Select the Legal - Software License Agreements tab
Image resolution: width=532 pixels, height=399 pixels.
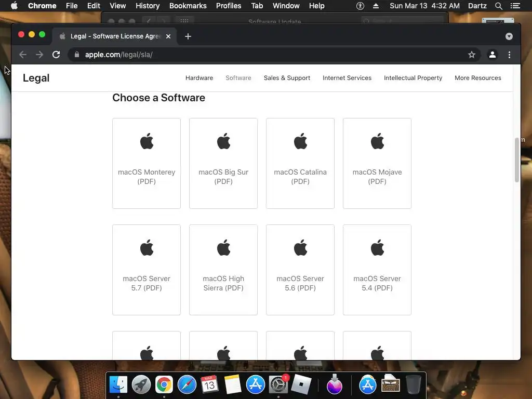coord(115,36)
